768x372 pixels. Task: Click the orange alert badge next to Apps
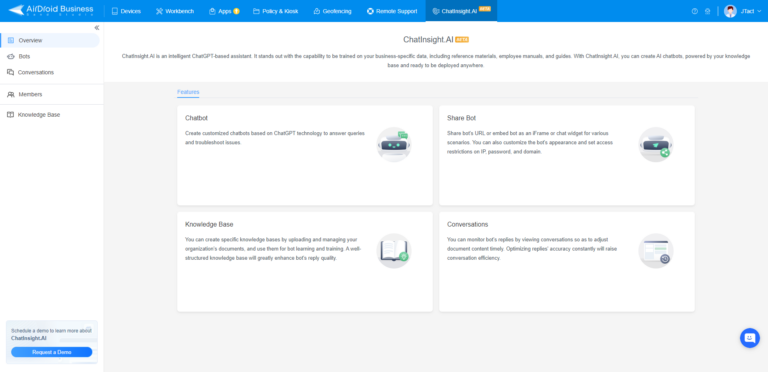(x=237, y=11)
